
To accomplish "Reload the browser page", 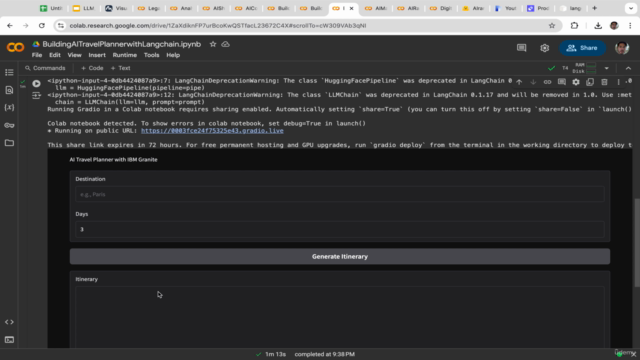I will (42, 25).
